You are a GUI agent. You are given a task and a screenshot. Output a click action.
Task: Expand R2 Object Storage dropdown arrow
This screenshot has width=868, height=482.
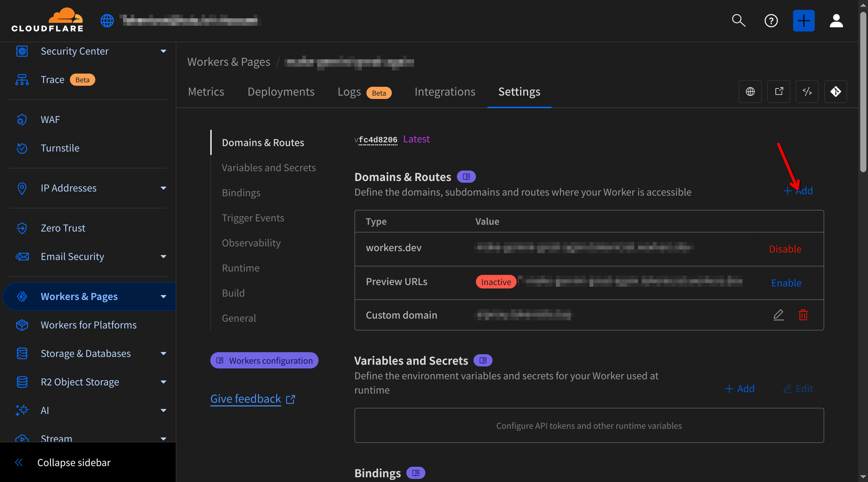tap(163, 382)
